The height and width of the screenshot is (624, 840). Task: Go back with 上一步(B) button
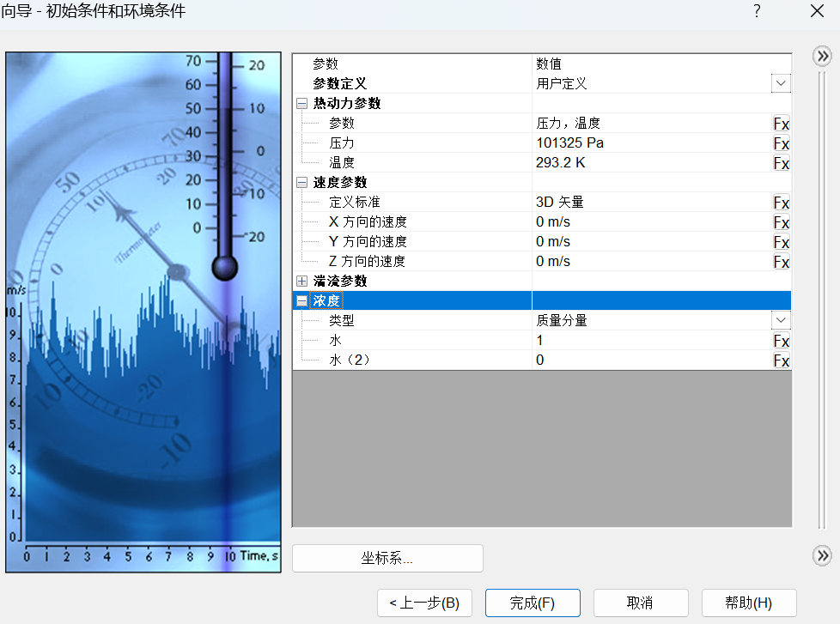click(424, 603)
